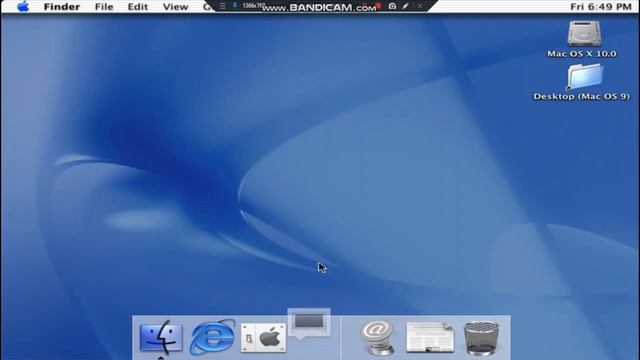Open the File menu
This screenshot has width=640, height=360.
click(104, 7)
